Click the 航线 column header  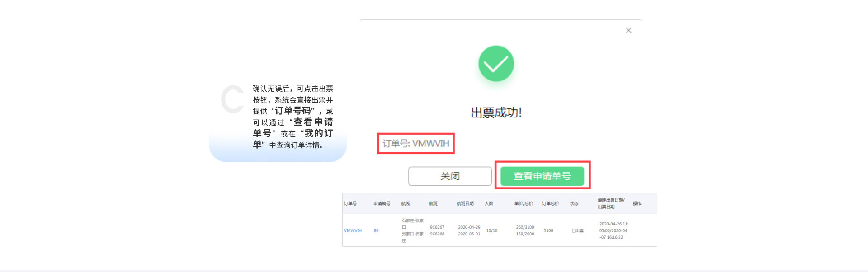click(406, 204)
